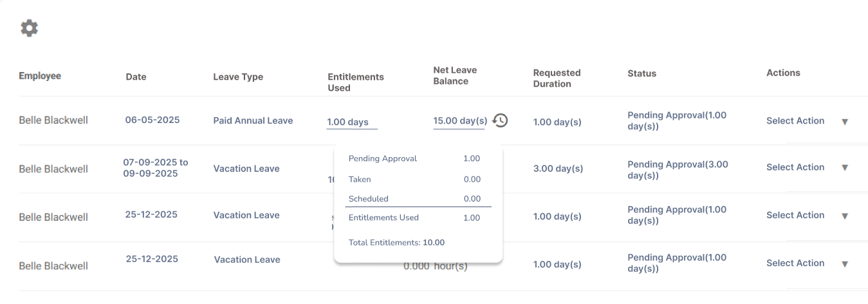Click the Date column header
The width and height of the screenshot is (868, 304).
[136, 77]
